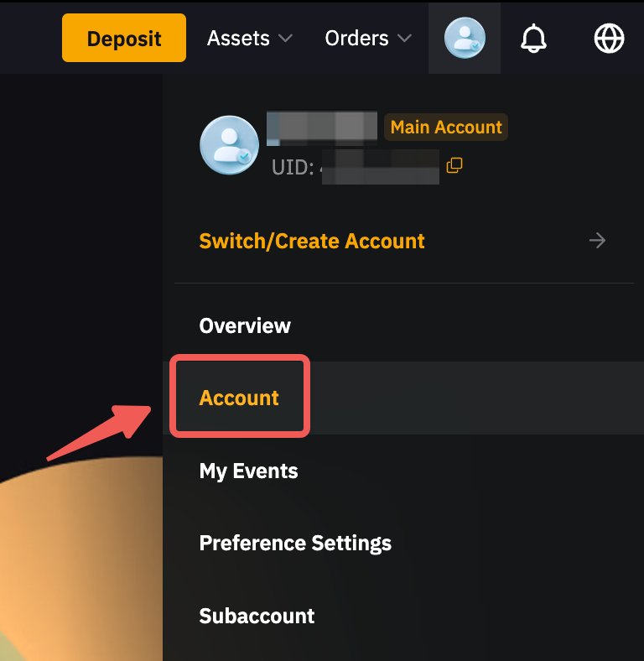Click the Main Account badge
Image resolution: width=644 pixels, height=661 pixels.
[x=446, y=128]
